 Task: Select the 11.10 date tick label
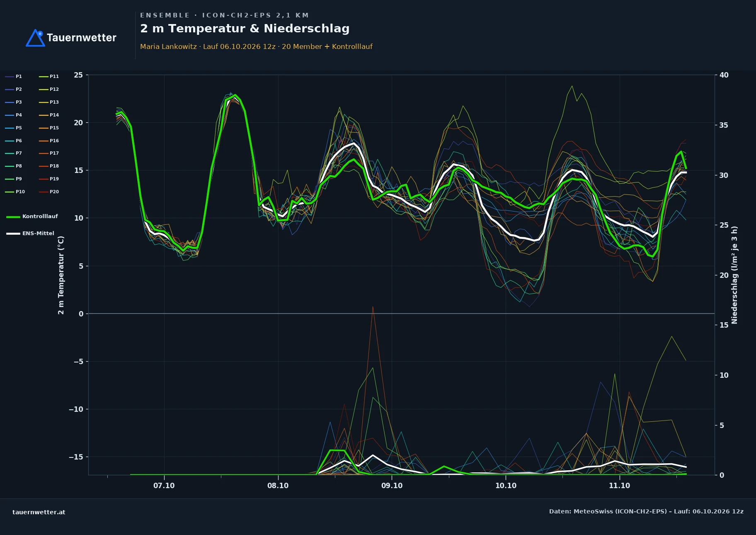[x=619, y=486]
